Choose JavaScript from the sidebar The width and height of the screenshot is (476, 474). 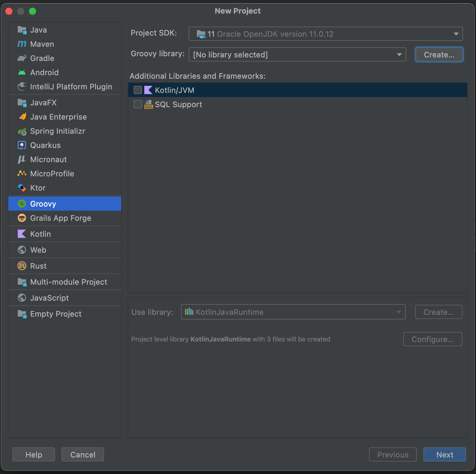[x=65, y=298]
